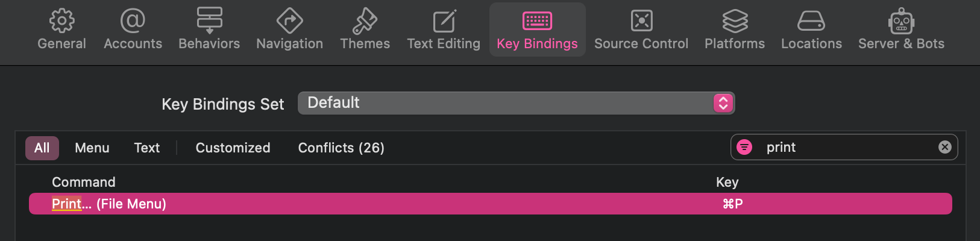Viewport: 980px width, 241px height.
Task: Filter by Customized key bindings
Action: (233, 148)
